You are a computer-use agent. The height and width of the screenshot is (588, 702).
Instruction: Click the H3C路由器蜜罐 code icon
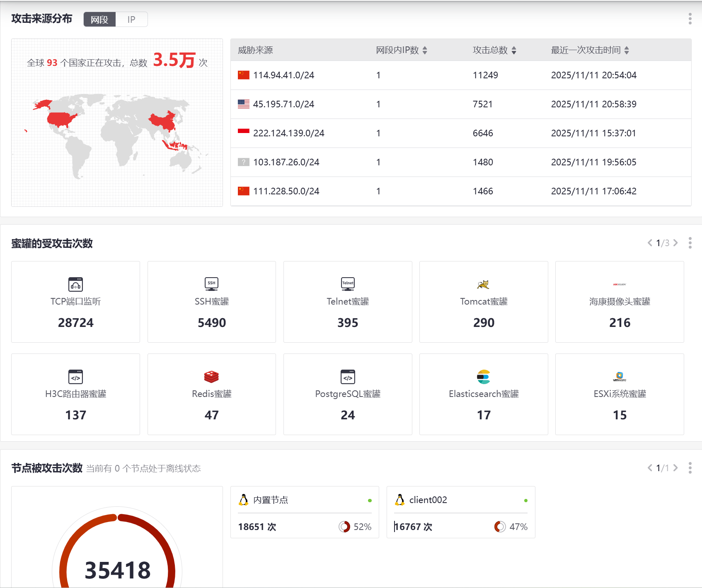coord(75,377)
